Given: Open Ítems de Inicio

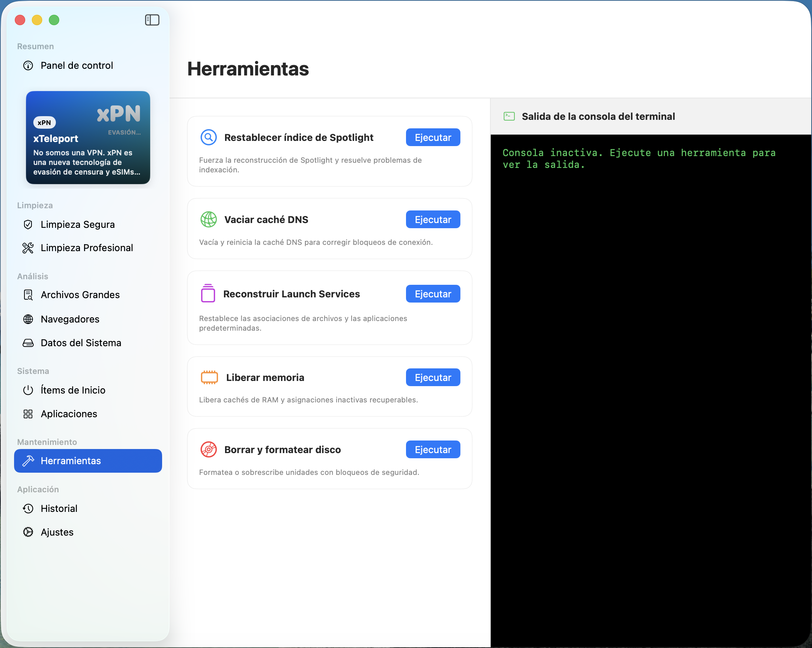Looking at the screenshot, I should pos(88,390).
